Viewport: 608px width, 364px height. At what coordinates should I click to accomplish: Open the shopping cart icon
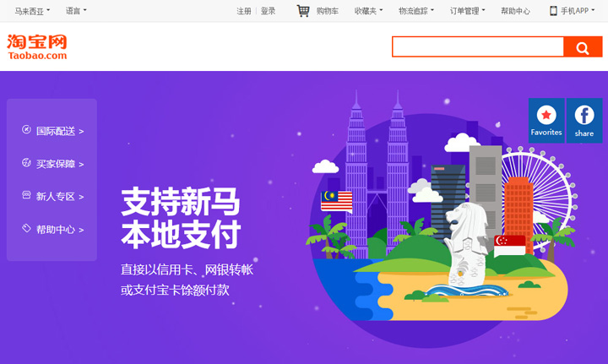click(303, 11)
